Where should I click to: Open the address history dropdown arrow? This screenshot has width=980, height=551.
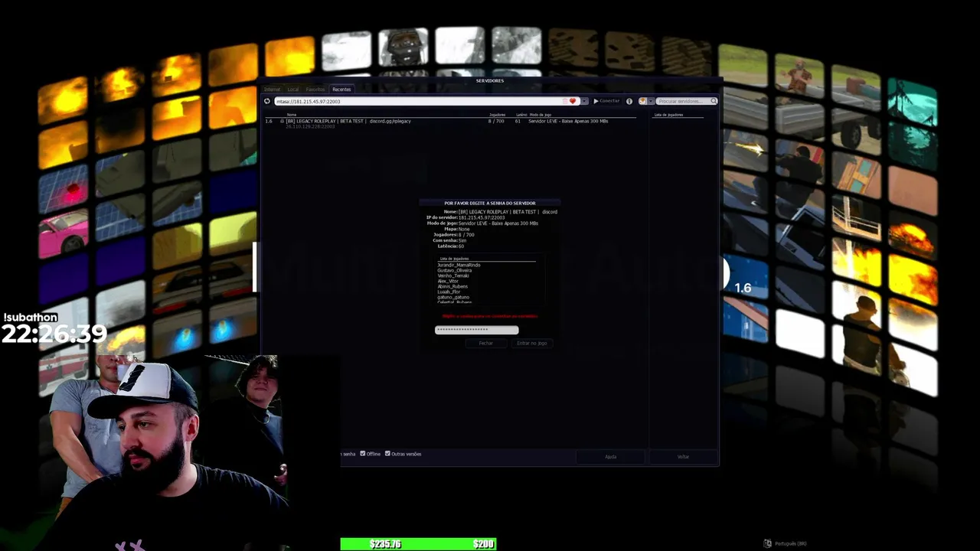tap(584, 101)
